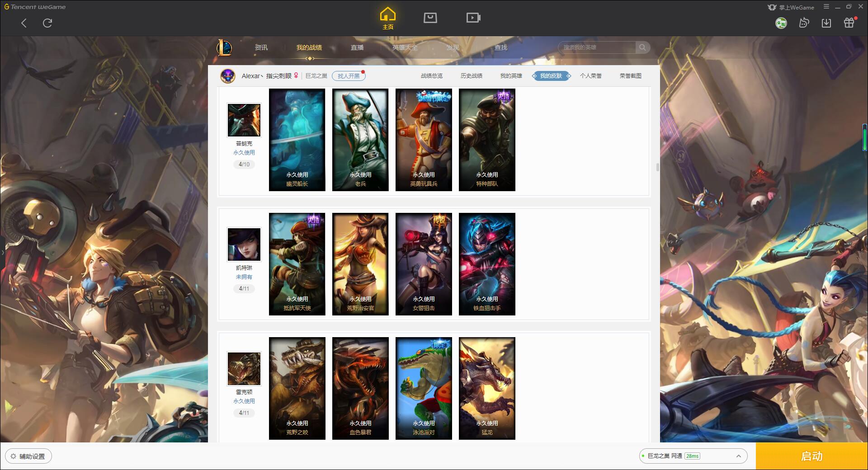Viewport: 868px width, 470px height.
Task: Click the green window scrollbar on right edge
Action: [865, 137]
